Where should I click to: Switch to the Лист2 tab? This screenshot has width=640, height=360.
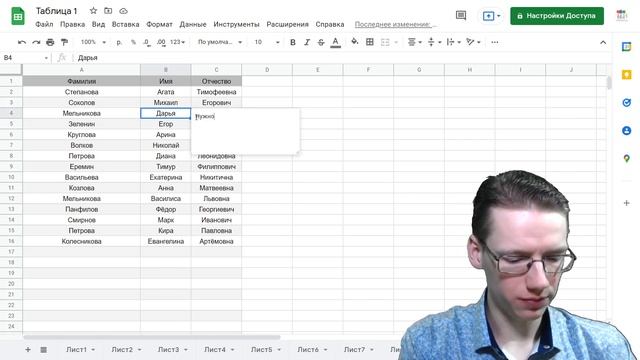pyautogui.click(x=122, y=349)
